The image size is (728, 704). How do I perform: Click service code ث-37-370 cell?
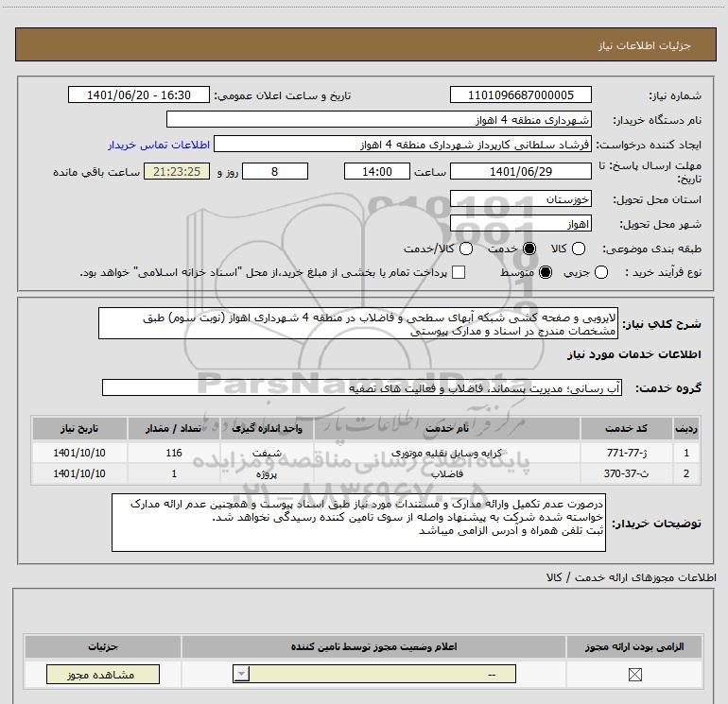pos(626,473)
